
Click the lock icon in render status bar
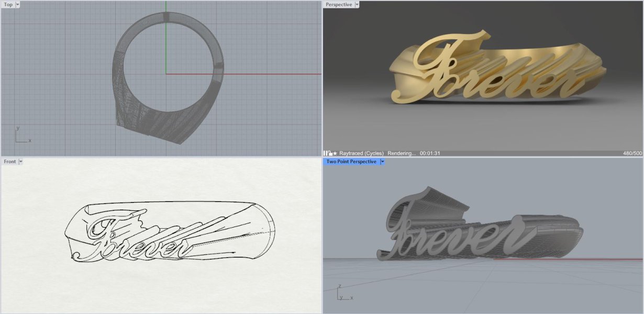tap(330, 153)
